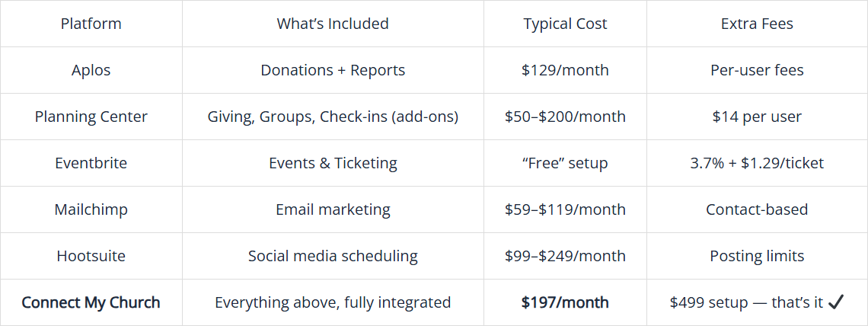This screenshot has height=326, width=868.
Task: Select the Hootsuite platform cell
Action: tap(91, 256)
